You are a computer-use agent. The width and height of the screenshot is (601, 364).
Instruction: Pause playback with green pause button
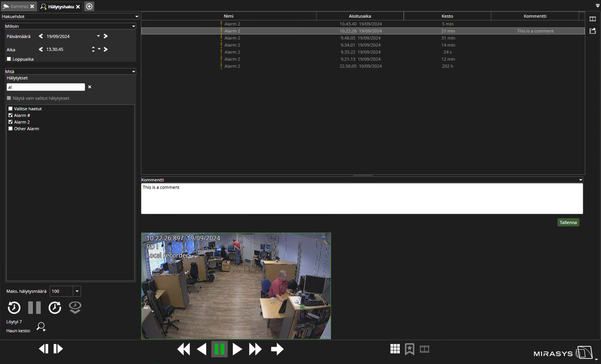[220, 349]
